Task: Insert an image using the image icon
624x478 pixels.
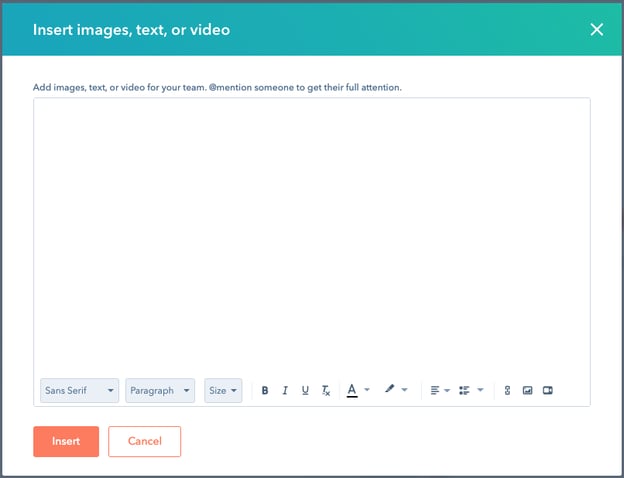Action: pyautogui.click(x=528, y=390)
